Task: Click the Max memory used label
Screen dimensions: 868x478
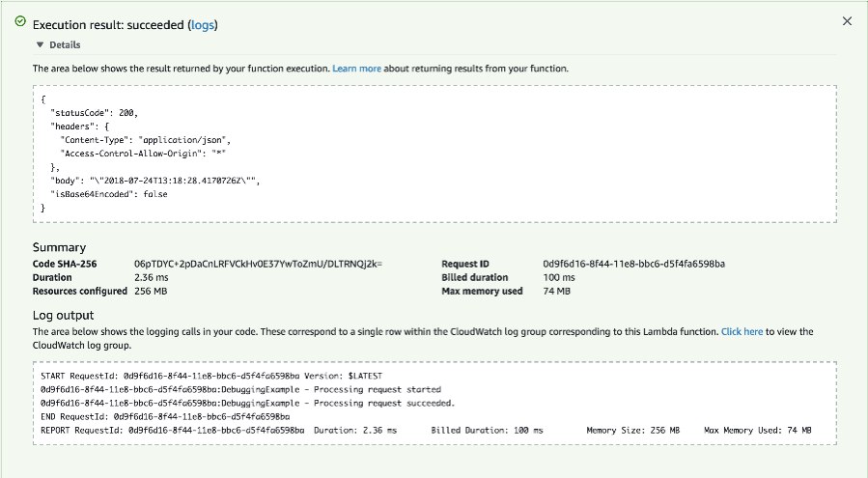Action: point(482,291)
